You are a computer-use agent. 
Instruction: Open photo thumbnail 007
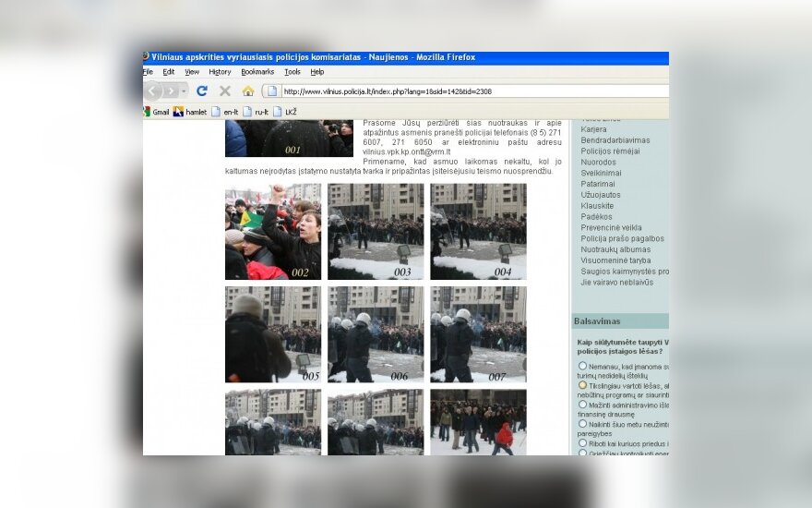point(478,334)
